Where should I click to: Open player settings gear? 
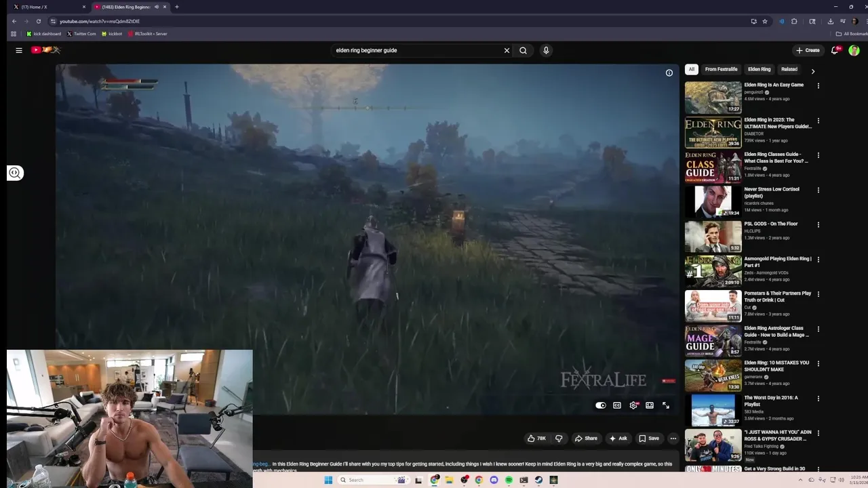pos(633,405)
